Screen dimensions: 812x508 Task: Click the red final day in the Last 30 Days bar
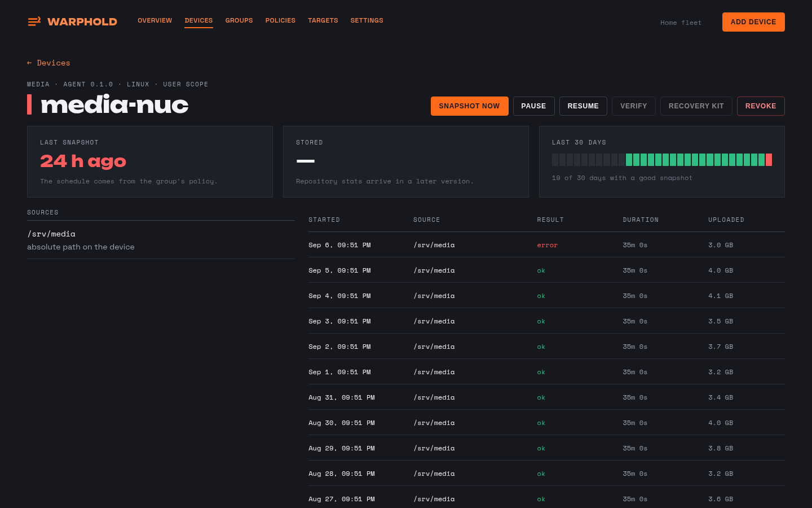(x=769, y=160)
